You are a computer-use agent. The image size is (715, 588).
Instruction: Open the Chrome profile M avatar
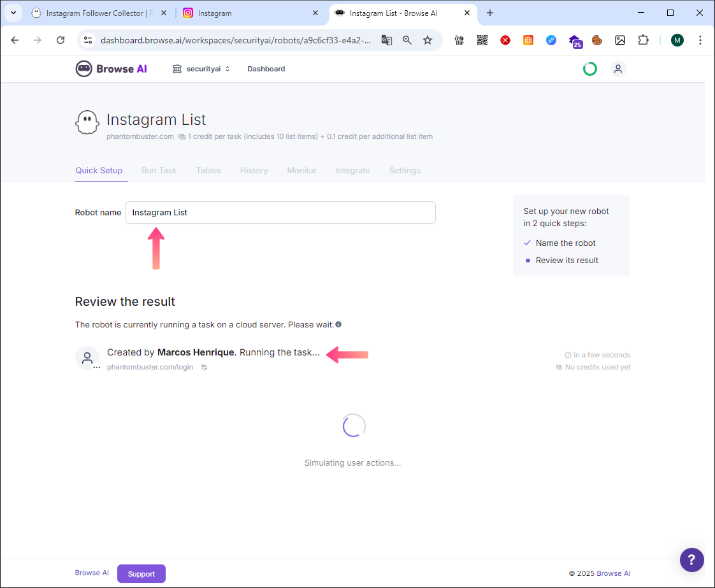[677, 40]
